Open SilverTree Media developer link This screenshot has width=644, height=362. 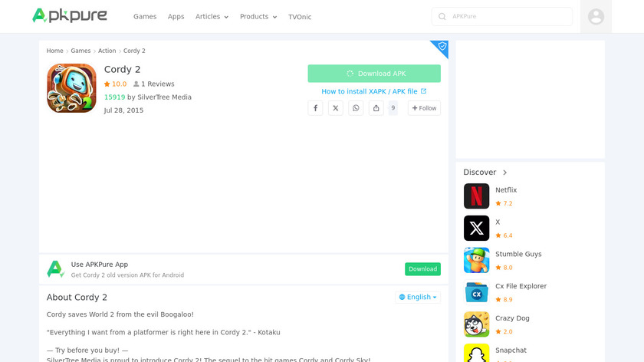click(x=164, y=97)
